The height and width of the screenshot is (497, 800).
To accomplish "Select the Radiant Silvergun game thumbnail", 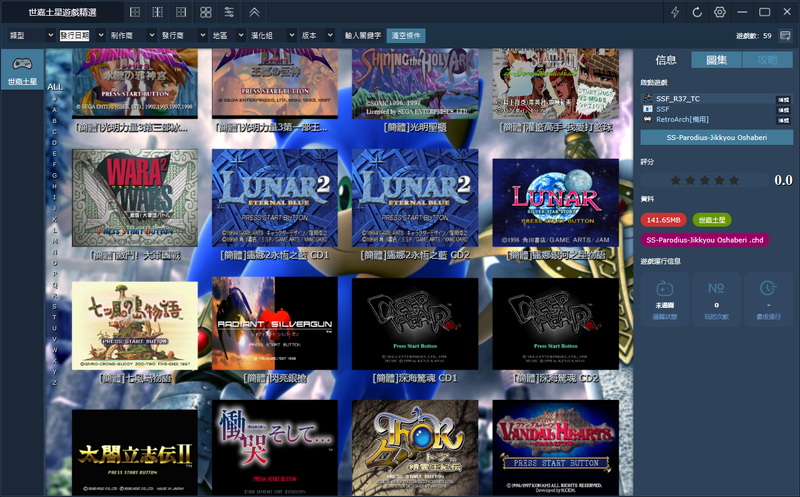I will coord(275,324).
